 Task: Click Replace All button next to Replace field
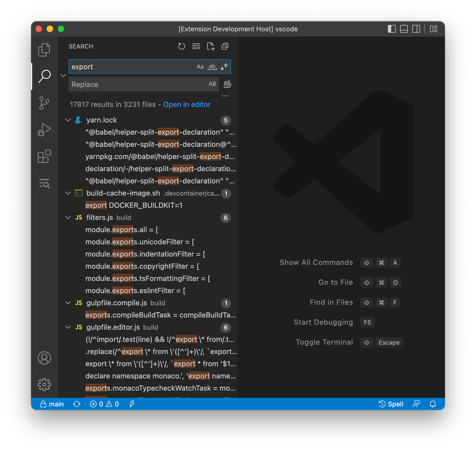227,84
